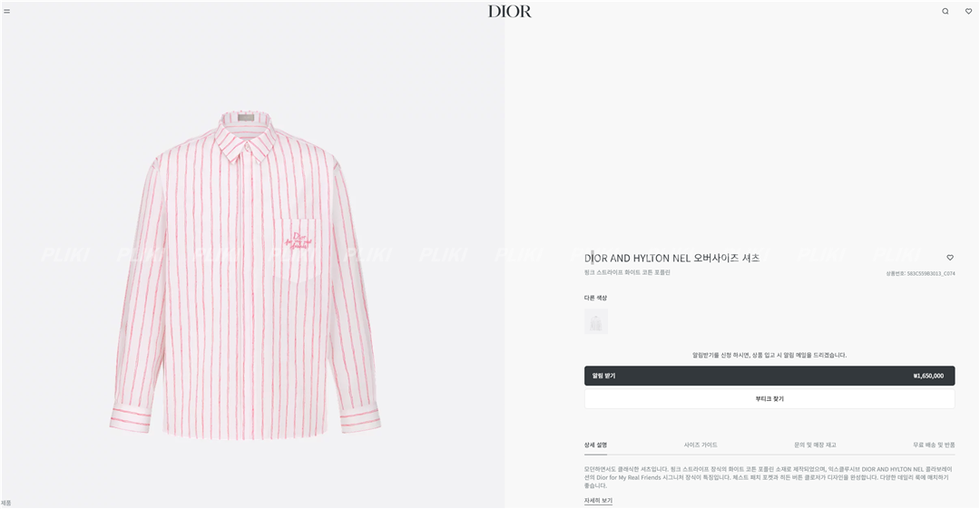Click the search magnifier icon
Screen dimensions: 980x509
click(945, 11)
